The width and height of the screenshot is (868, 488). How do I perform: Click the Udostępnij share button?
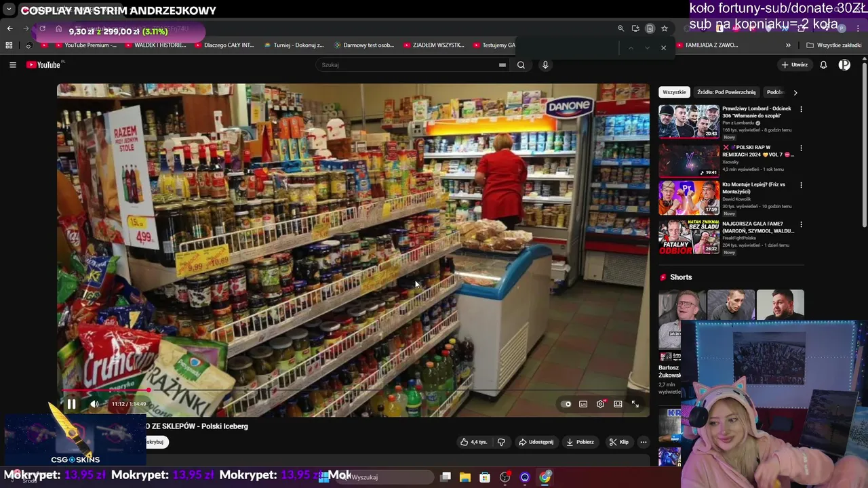pyautogui.click(x=536, y=442)
